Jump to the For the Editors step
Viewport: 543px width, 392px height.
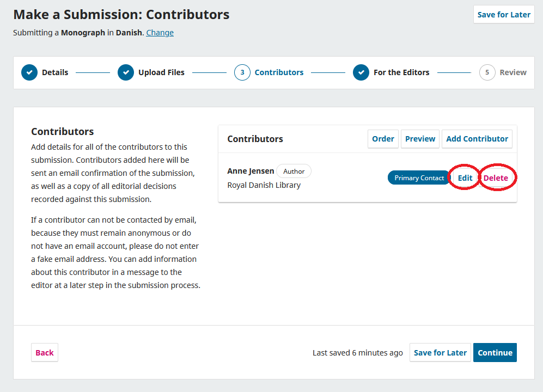click(x=401, y=72)
